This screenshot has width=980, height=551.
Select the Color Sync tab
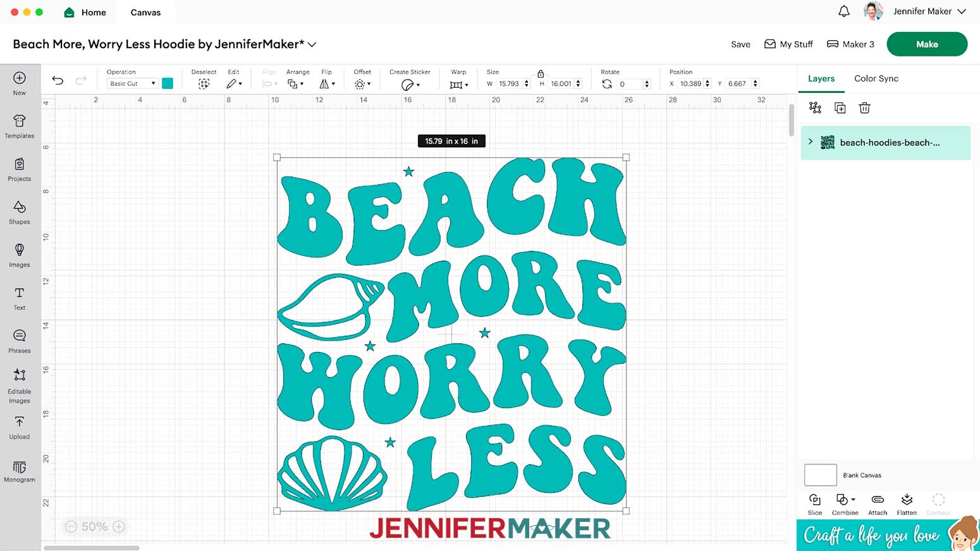coord(876,79)
